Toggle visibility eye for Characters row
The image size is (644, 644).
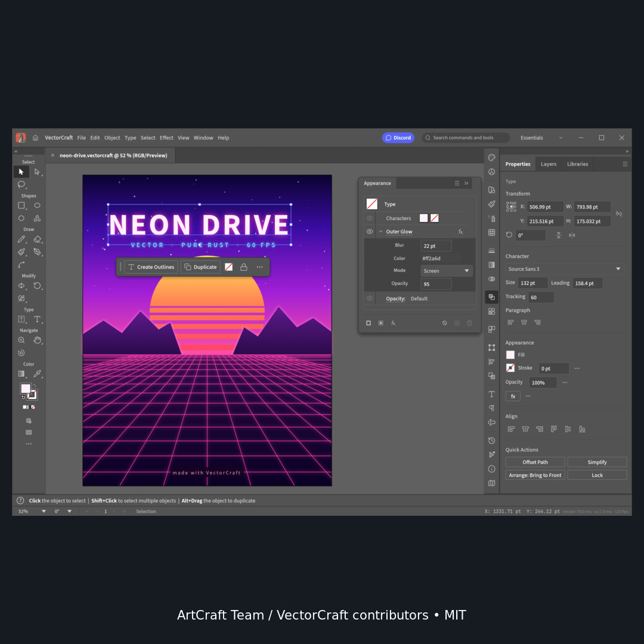(x=370, y=218)
